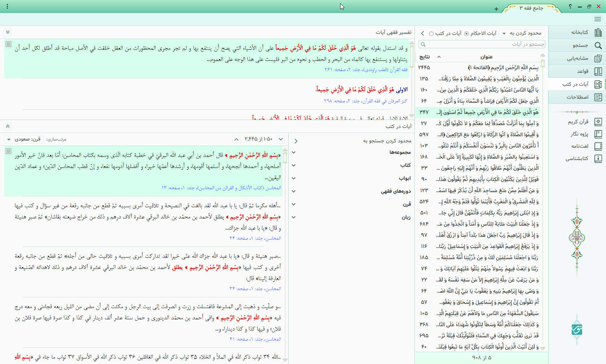Open the پژوه نگار icon in sidebar

[598, 134]
